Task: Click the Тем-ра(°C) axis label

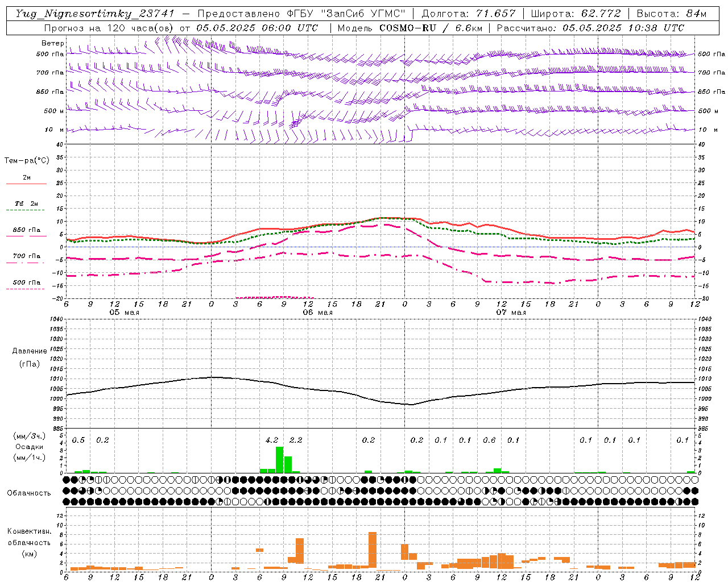Action: coord(27,161)
